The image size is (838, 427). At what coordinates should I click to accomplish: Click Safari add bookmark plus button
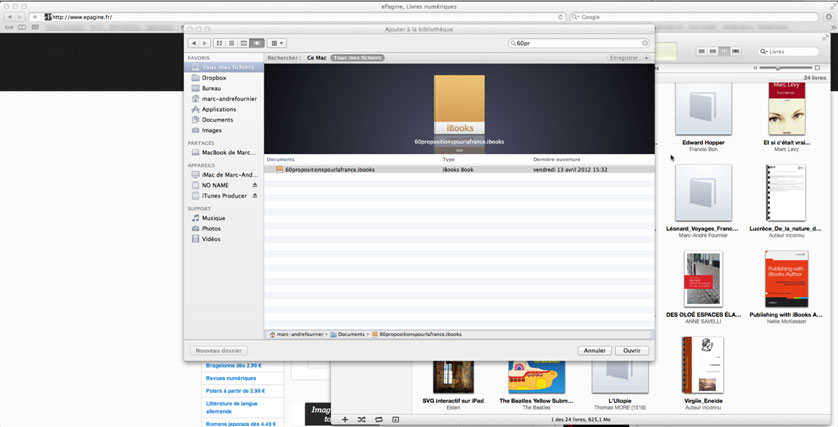35,17
